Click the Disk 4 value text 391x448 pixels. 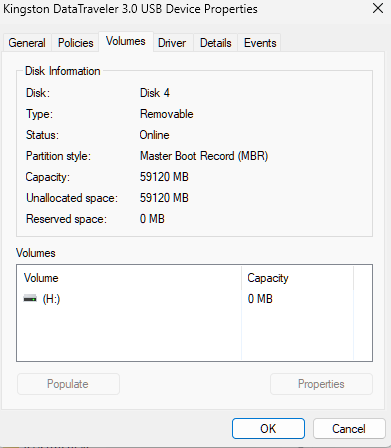155,93
